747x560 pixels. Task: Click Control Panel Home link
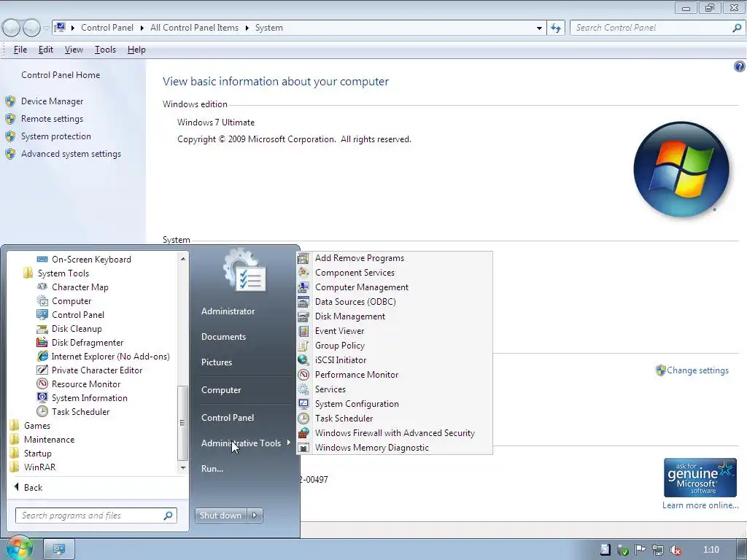pyautogui.click(x=61, y=75)
